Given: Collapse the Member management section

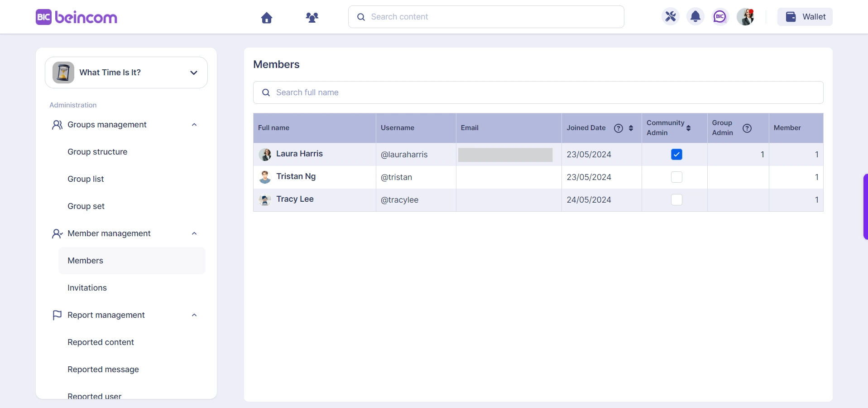Looking at the screenshot, I should pyautogui.click(x=194, y=233).
